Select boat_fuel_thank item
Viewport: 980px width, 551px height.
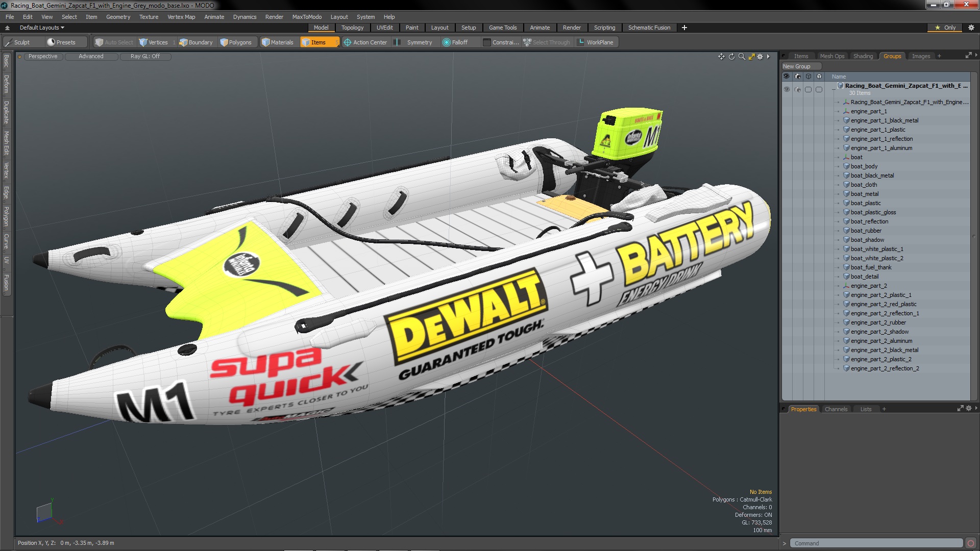[x=871, y=267]
